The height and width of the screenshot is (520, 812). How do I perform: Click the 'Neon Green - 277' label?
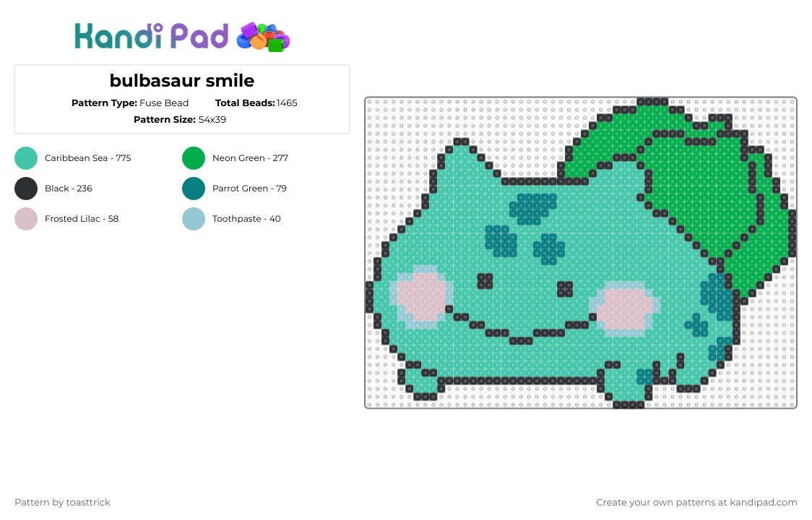coord(250,158)
